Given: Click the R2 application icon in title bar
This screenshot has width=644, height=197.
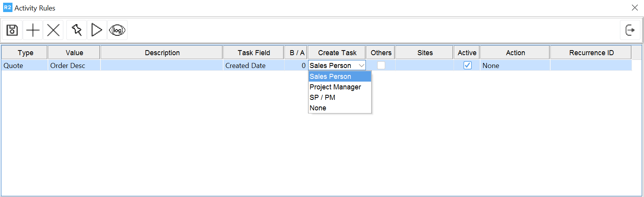Looking at the screenshot, I should tap(7, 8).
